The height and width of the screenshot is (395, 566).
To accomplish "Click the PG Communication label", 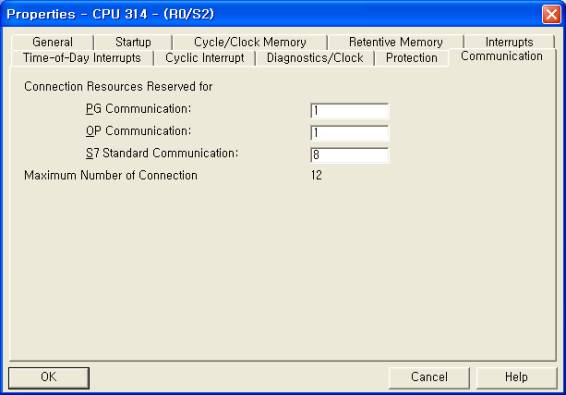I will (138, 109).
